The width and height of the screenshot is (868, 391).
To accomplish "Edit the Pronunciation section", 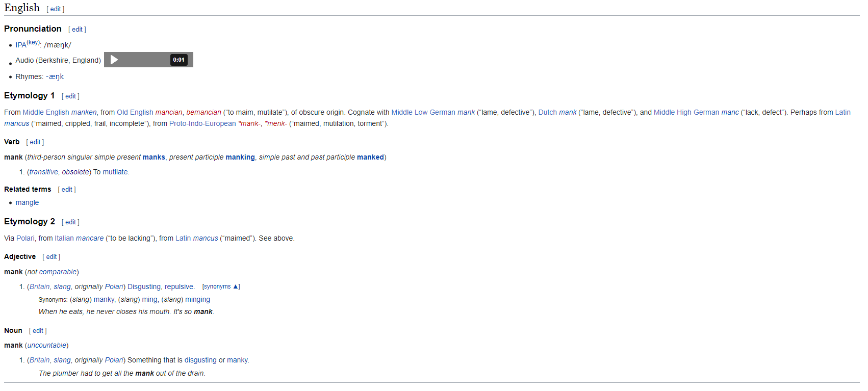I will coord(77,29).
